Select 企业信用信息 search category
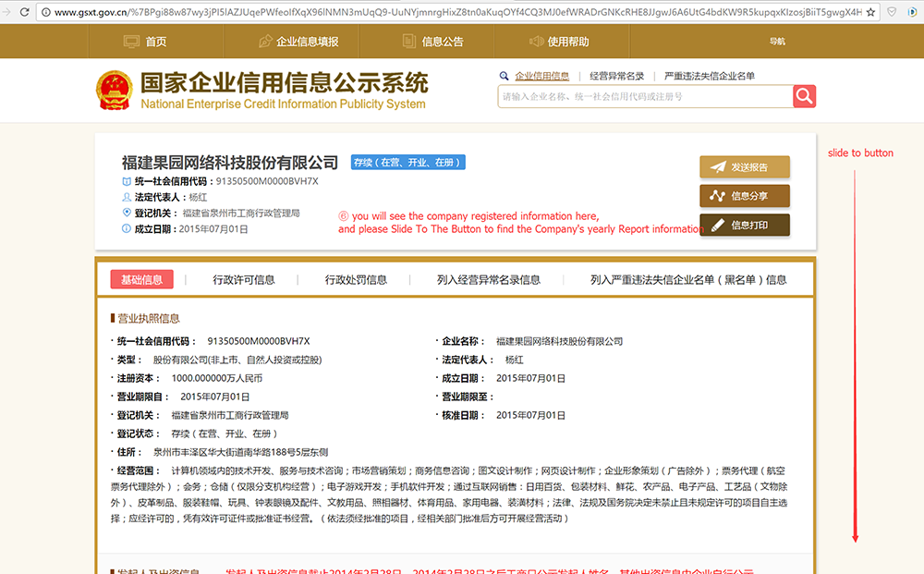 (x=541, y=76)
